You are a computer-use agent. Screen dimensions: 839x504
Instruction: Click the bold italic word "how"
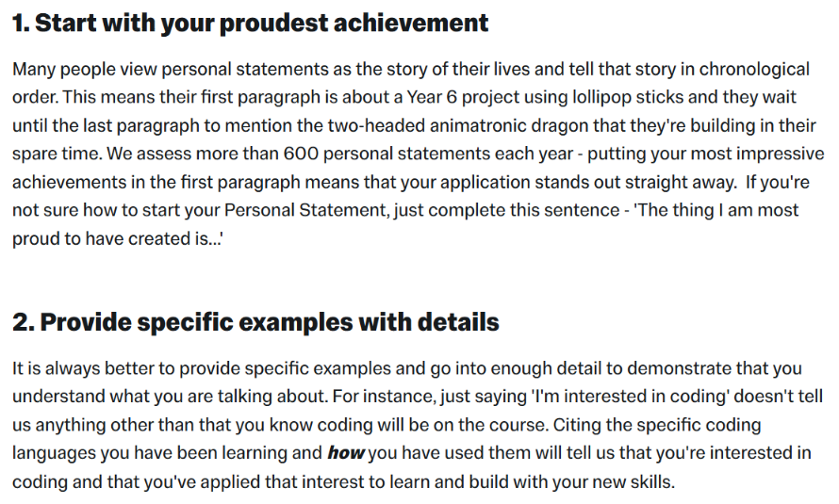(345, 453)
